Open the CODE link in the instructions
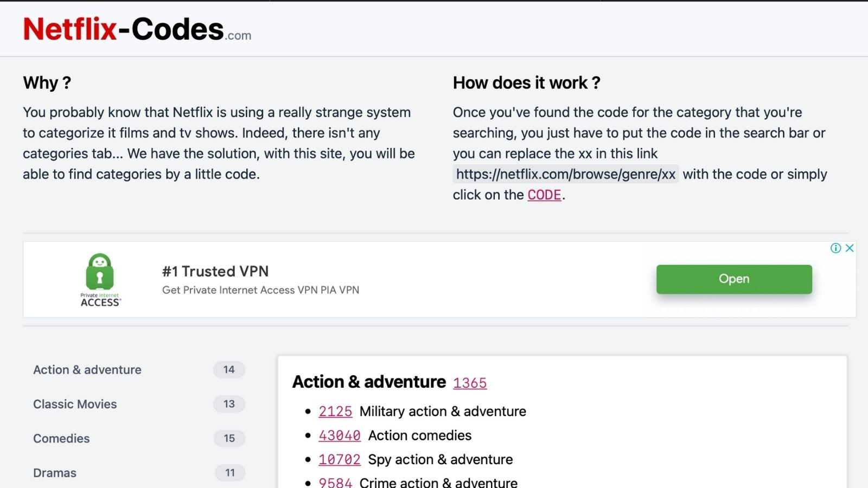The height and width of the screenshot is (488, 868). (x=544, y=195)
